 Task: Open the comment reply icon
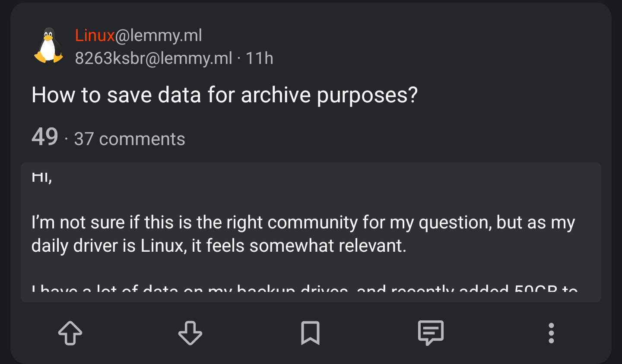[x=431, y=333]
